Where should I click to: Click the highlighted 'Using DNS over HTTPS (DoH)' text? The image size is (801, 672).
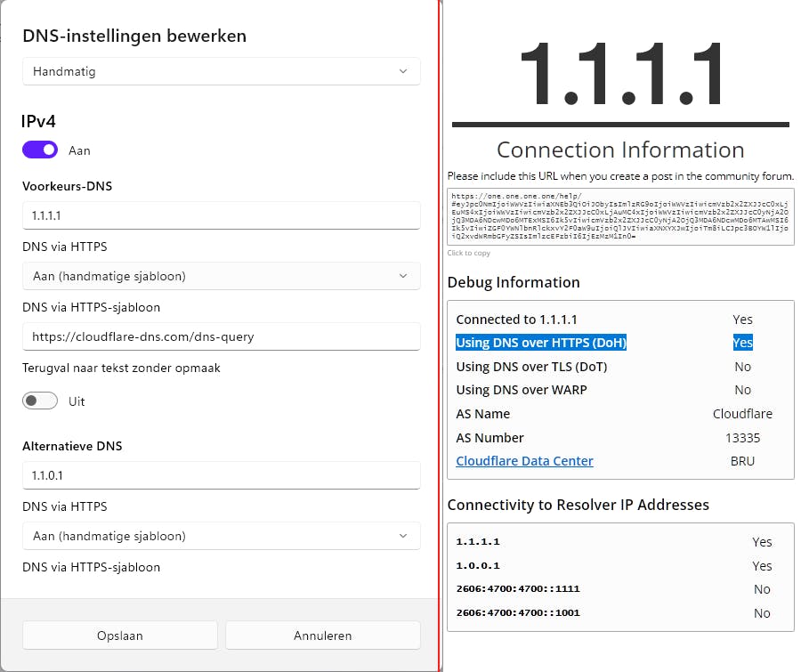[x=541, y=343]
